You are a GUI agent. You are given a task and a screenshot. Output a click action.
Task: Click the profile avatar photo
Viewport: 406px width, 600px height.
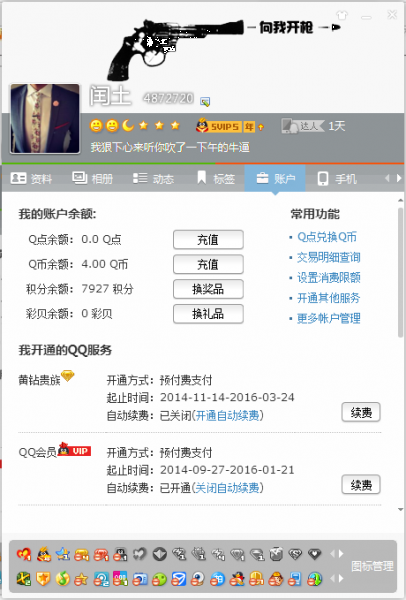[45, 119]
